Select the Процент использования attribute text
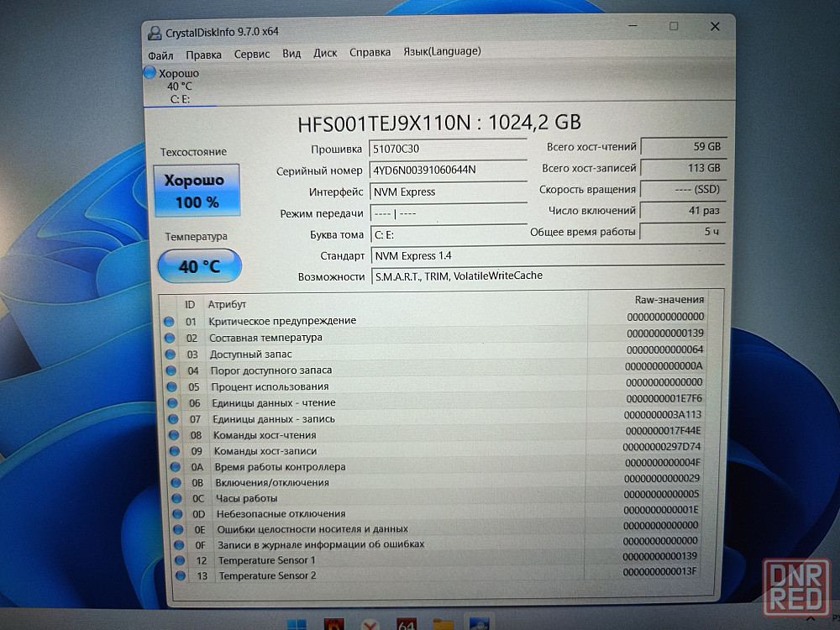 (x=270, y=386)
